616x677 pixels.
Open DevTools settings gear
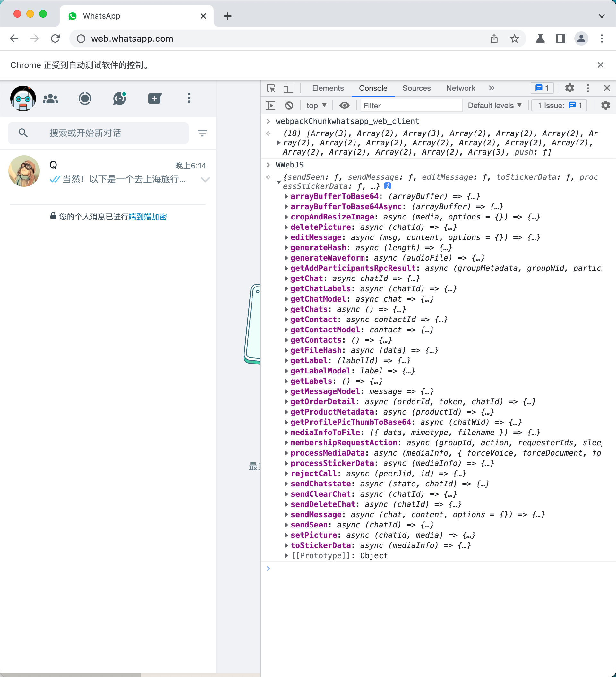(x=570, y=88)
